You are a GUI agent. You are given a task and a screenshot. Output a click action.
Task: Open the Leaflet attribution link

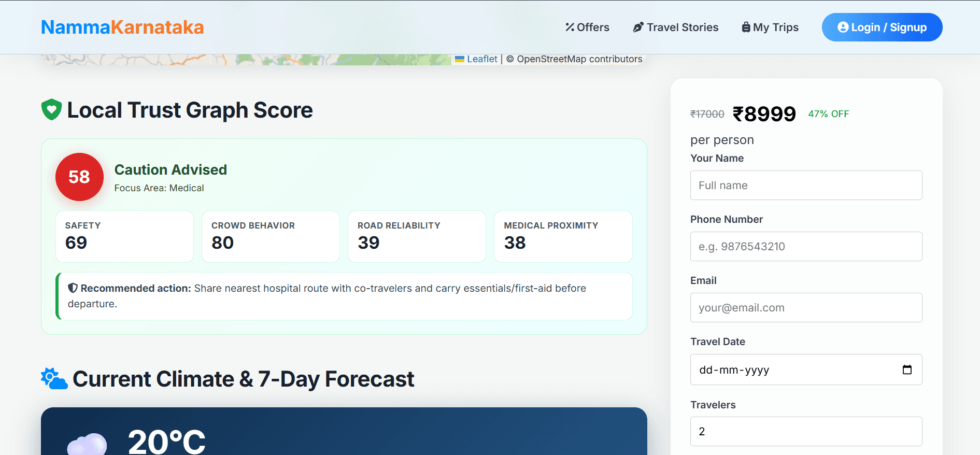pos(482,59)
